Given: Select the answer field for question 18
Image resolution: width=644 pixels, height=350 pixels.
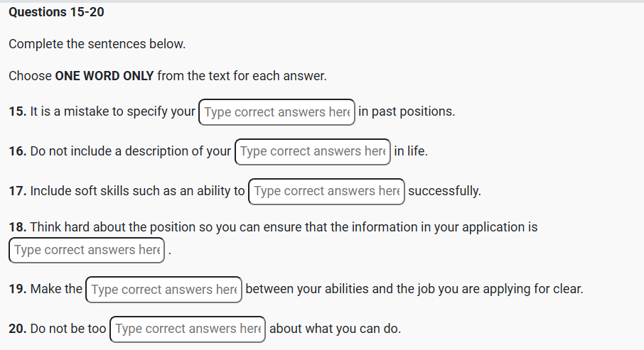Looking at the screenshot, I should click(87, 250).
